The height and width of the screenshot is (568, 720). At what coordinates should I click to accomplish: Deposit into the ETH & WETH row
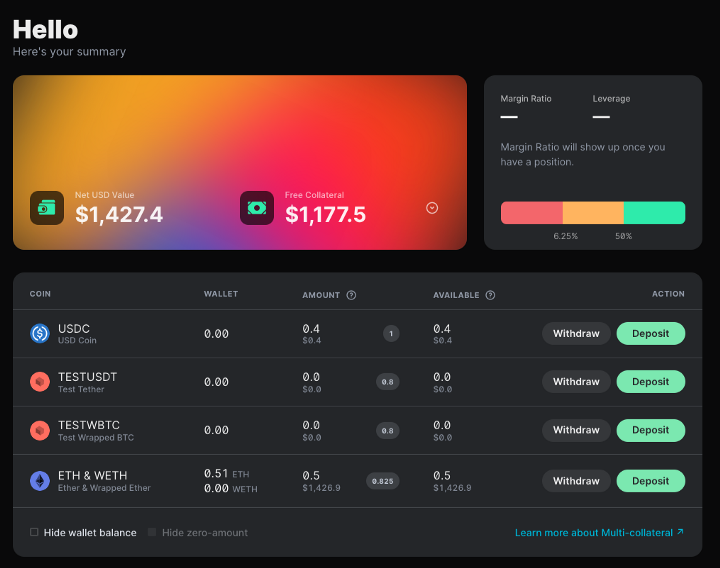pos(651,481)
